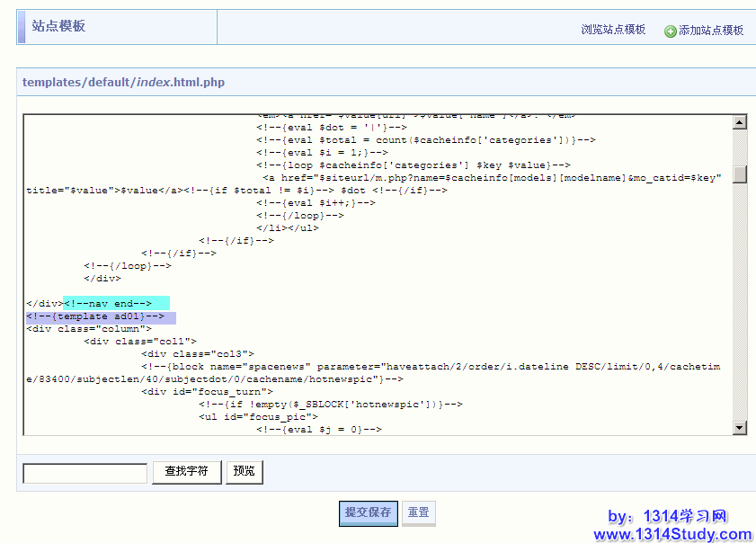
Task: Click the green plus icon for adding template
Action: pos(671,31)
